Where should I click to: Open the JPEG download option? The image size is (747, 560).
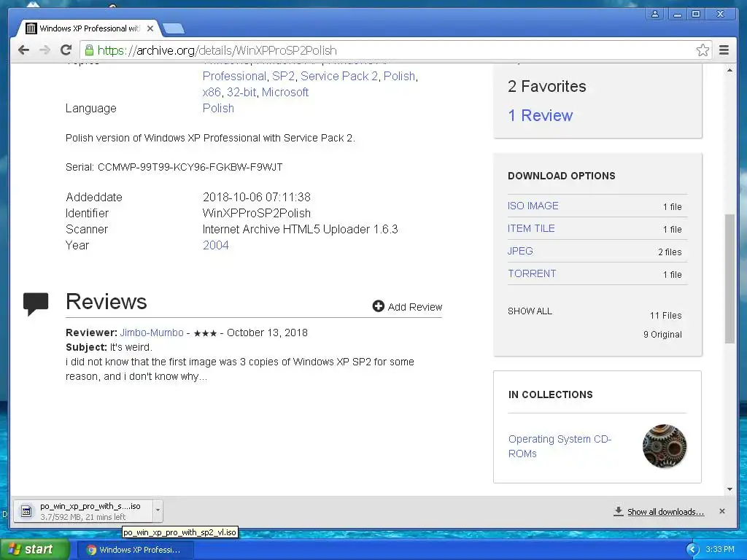[519, 251]
